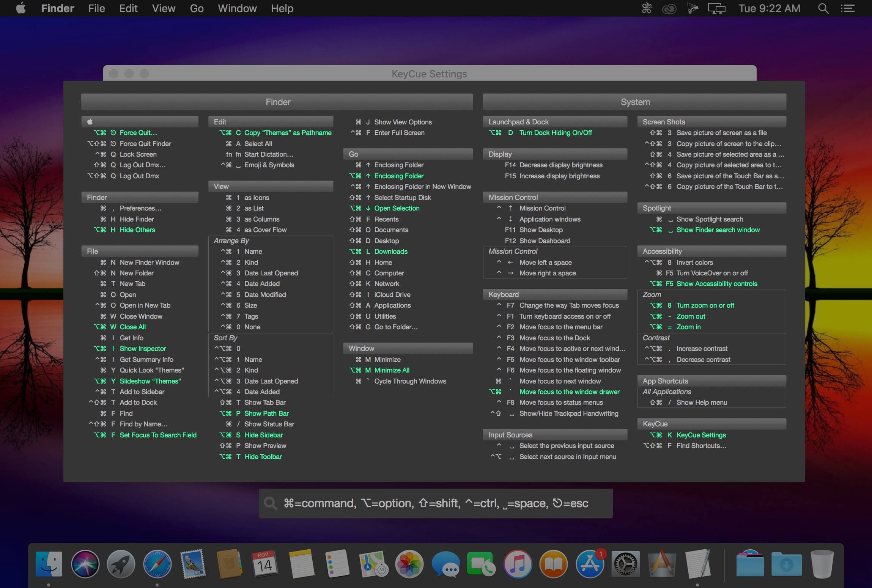The height and width of the screenshot is (588, 872).
Task: Click 'Open Selection' in Go section
Action: point(397,208)
